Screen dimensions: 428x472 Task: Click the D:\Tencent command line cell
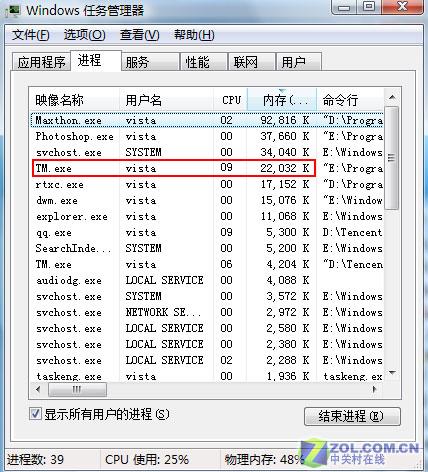352,232
